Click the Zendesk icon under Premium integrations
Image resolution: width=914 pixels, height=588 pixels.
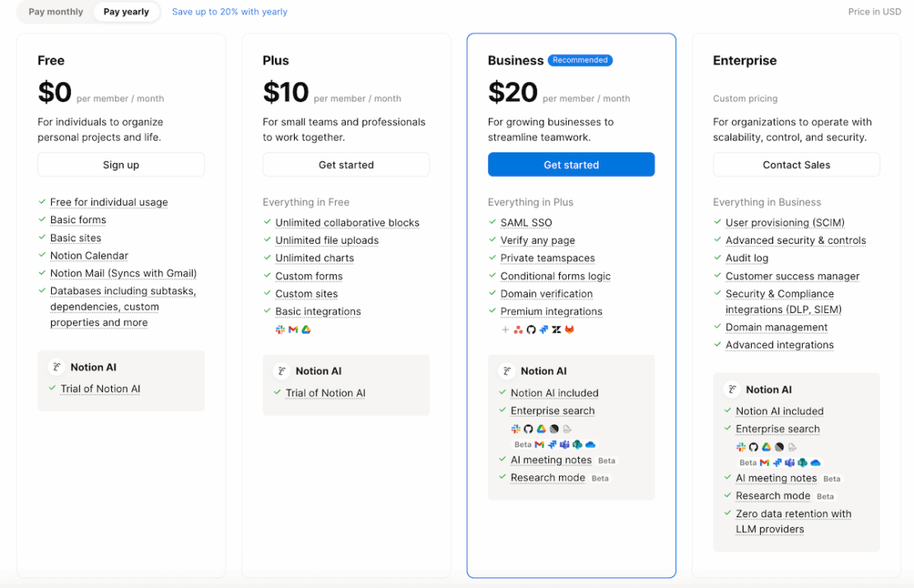[556, 329]
